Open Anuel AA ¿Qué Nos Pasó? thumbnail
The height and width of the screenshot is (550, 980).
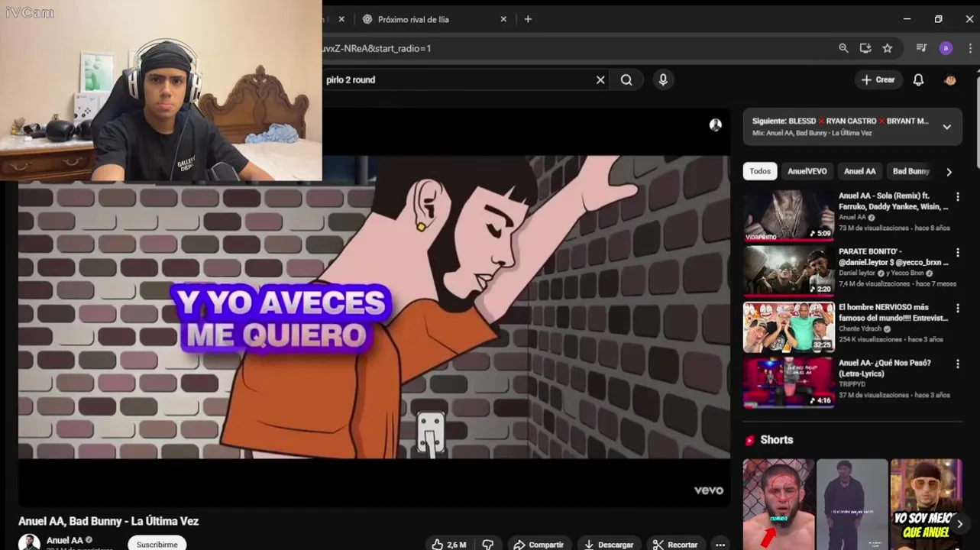click(789, 383)
